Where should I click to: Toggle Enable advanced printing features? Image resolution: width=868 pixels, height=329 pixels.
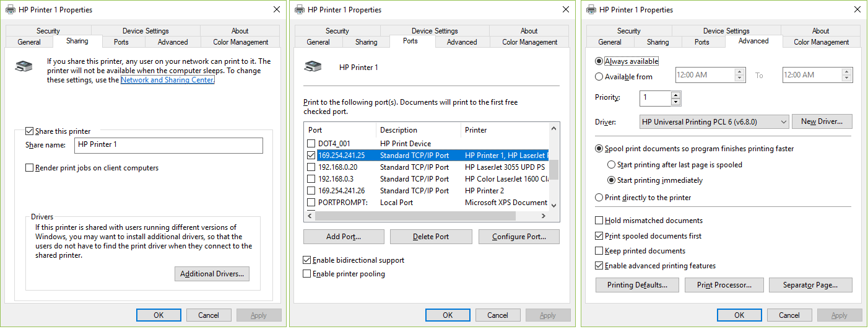[599, 266]
